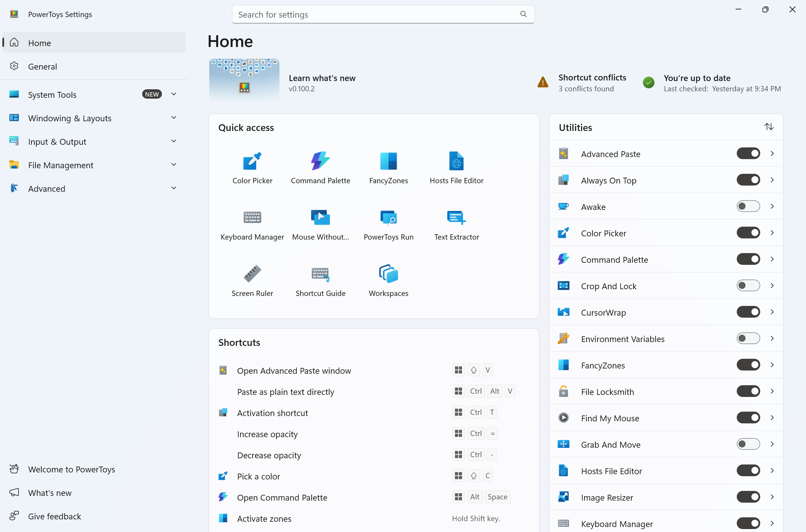Open Command Palette in Quick access
This screenshot has height=532, width=806.
(x=320, y=168)
